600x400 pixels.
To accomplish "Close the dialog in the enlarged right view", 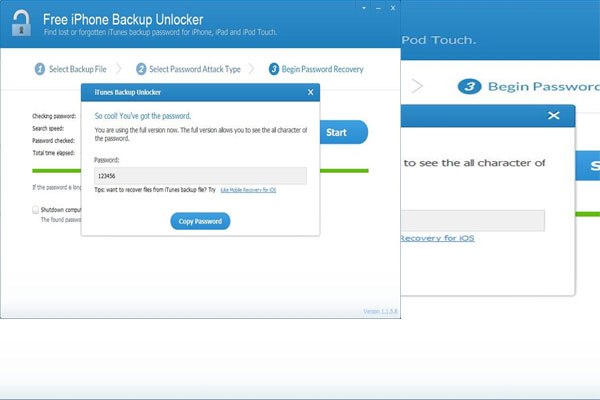I will pyautogui.click(x=553, y=116).
